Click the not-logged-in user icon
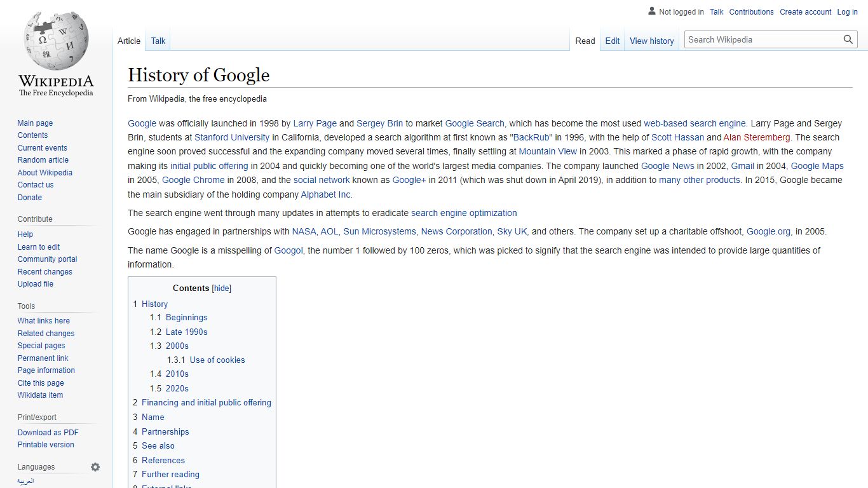Screen dimensions: 868x488 (651, 11)
